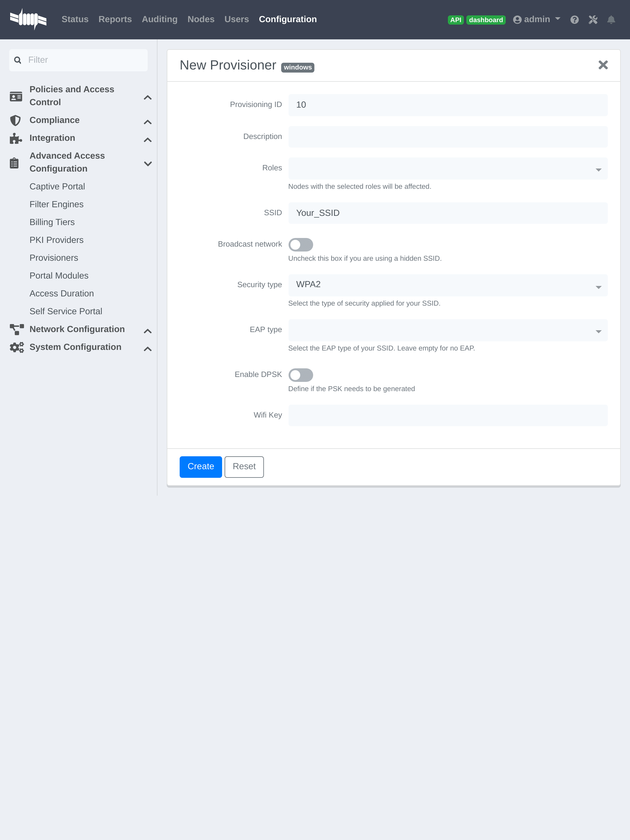The width and height of the screenshot is (630, 840).
Task: Click the Integration puzzle piece icon
Action: coord(15,138)
